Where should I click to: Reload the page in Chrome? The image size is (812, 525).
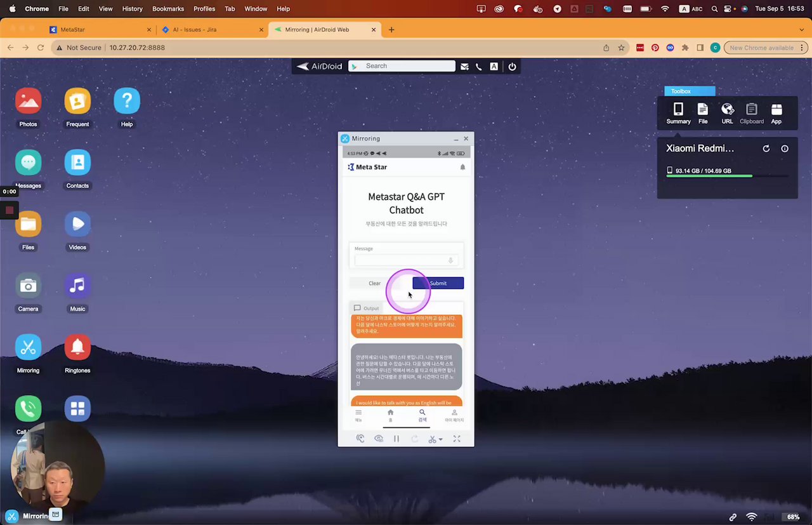click(x=41, y=48)
